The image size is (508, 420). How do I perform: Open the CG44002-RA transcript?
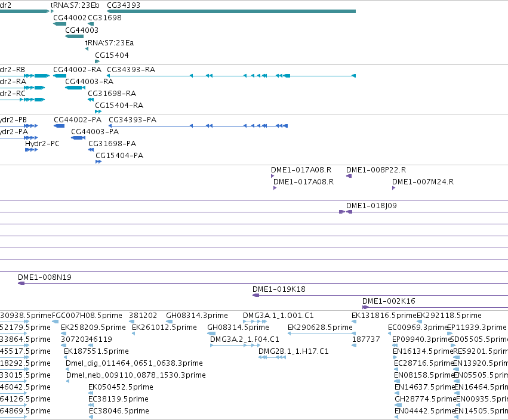pos(60,76)
